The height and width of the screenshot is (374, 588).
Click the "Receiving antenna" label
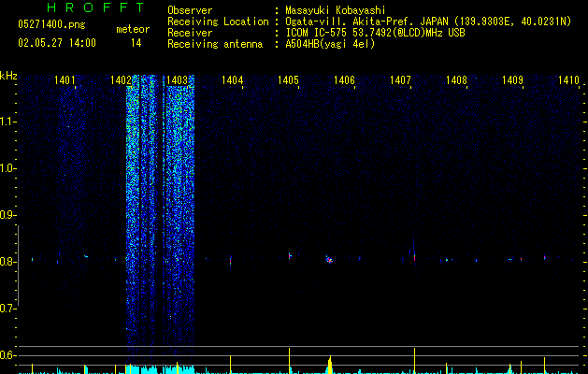pyautogui.click(x=215, y=44)
